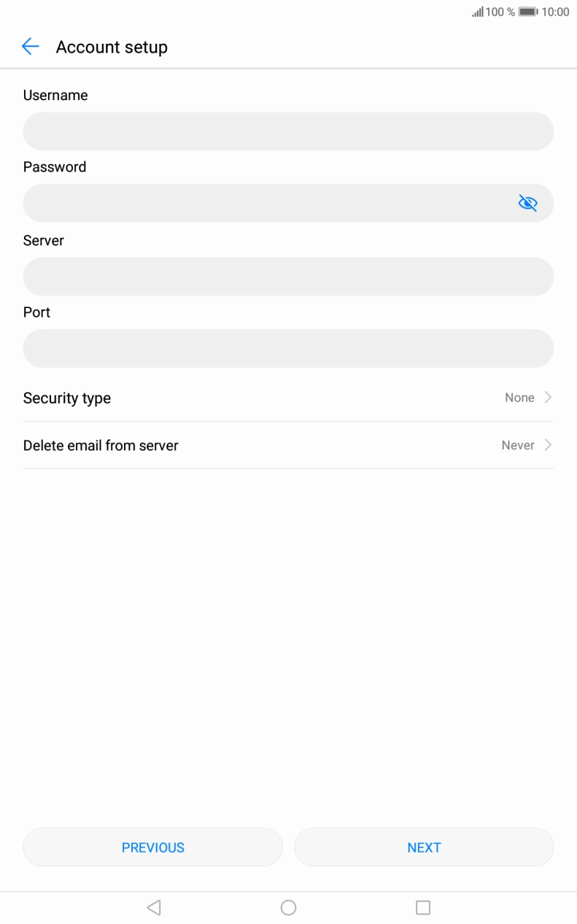Tap the None security value
577x924 pixels.
(x=519, y=398)
